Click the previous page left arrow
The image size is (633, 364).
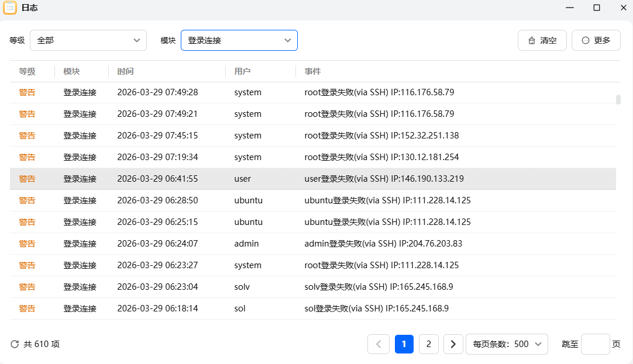378,344
